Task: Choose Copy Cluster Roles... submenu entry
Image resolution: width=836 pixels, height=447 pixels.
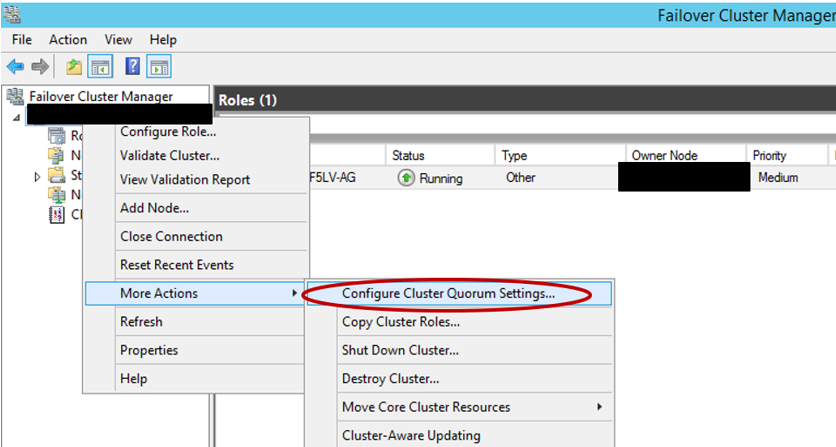Action: (x=460, y=322)
